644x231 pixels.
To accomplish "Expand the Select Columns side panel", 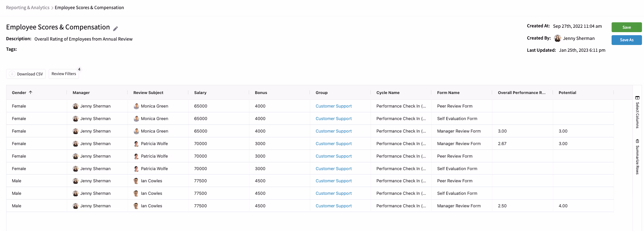I will (637, 112).
